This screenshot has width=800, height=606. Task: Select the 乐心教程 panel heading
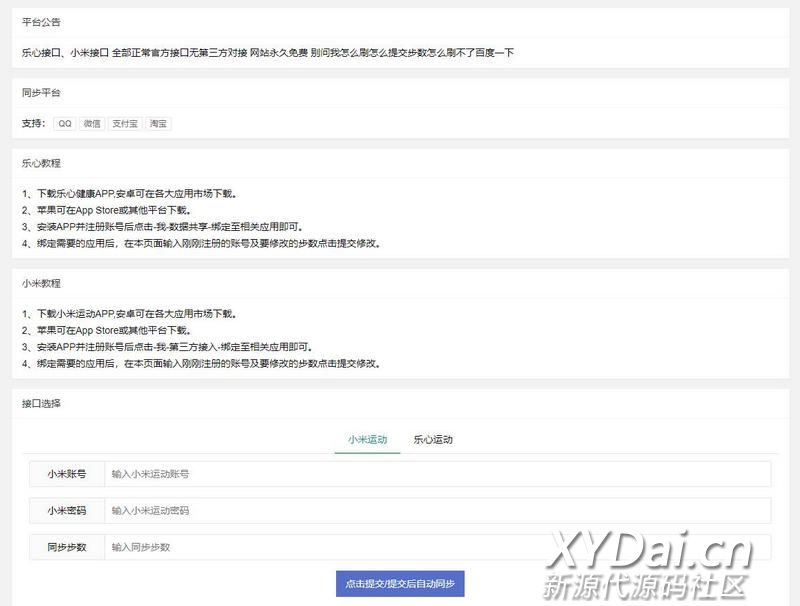coord(41,163)
